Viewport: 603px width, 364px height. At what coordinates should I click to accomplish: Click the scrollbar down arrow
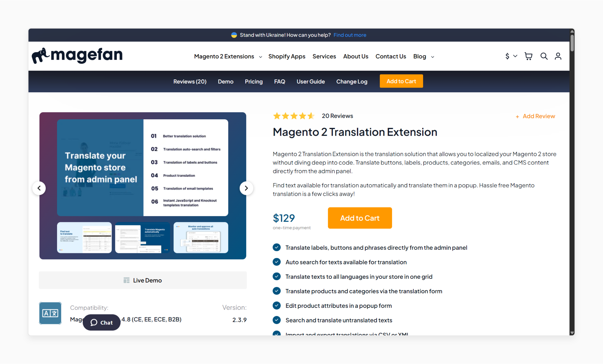[x=572, y=333]
